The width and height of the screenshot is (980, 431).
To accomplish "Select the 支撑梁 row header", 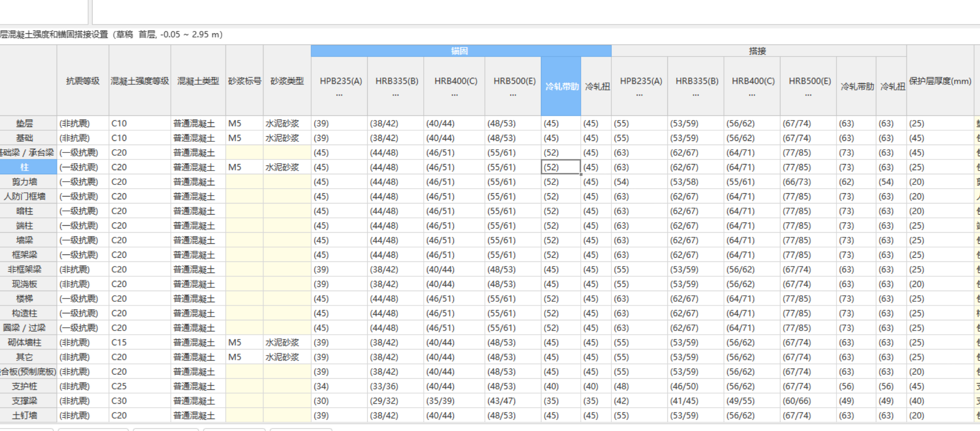I will tap(28, 401).
